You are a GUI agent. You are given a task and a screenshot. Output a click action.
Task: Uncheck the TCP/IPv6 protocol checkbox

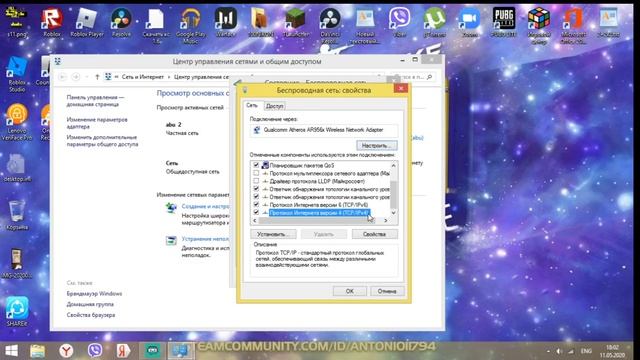pyautogui.click(x=256, y=204)
